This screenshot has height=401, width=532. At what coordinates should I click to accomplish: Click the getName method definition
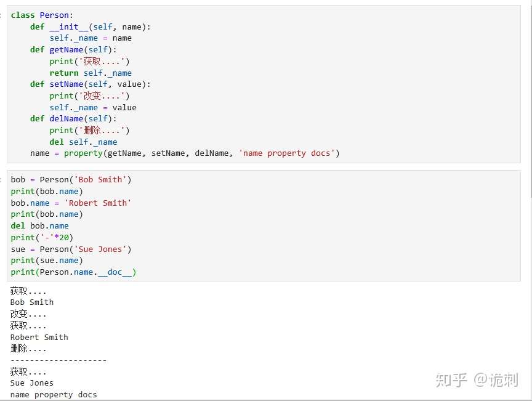click(66, 49)
